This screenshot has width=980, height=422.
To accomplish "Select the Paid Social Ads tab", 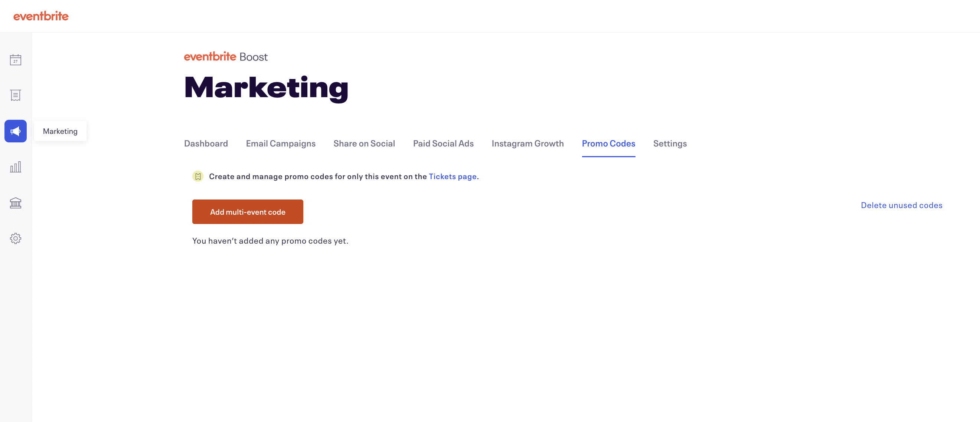I will pos(443,144).
